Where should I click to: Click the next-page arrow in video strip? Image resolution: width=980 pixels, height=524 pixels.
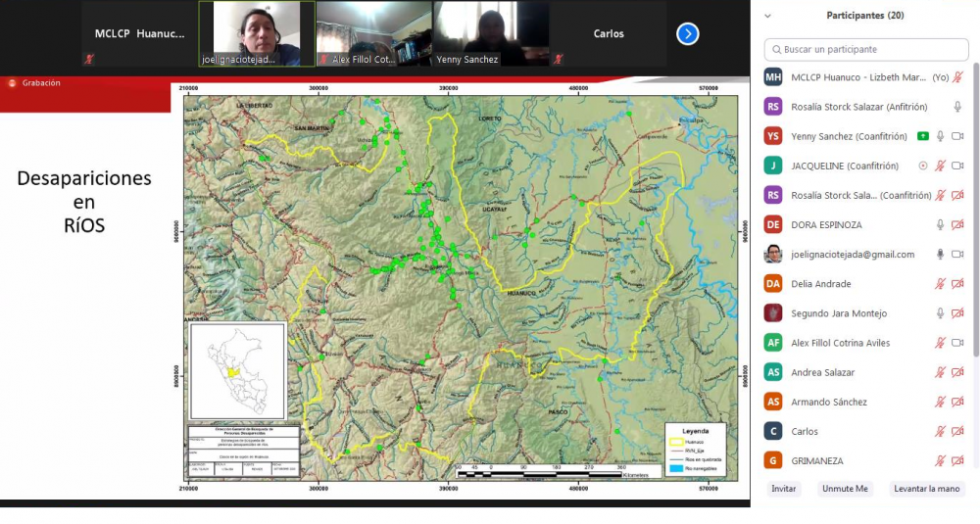(688, 34)
